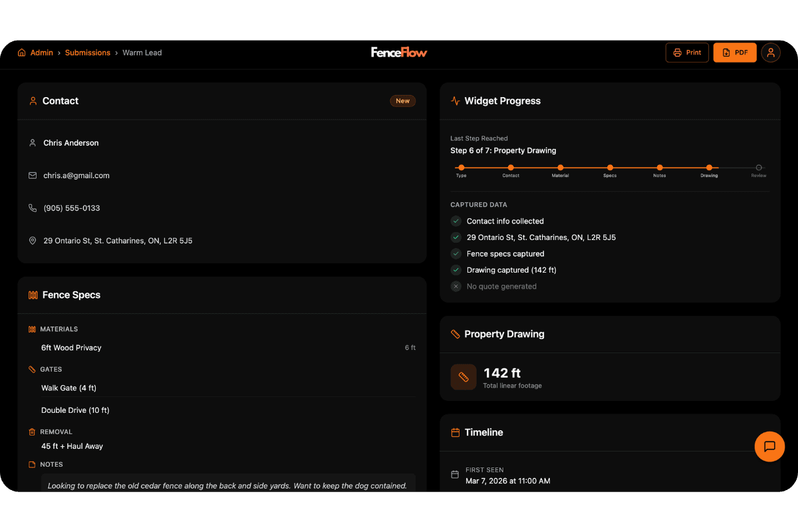798x532 pixels.
Task: Click the New status badge
Action: coord(402,101)
